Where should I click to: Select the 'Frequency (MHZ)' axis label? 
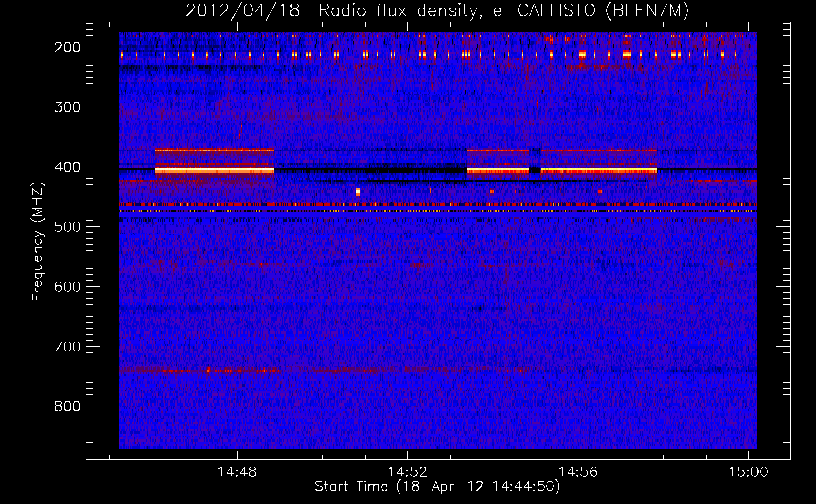(x=38, y=241)
